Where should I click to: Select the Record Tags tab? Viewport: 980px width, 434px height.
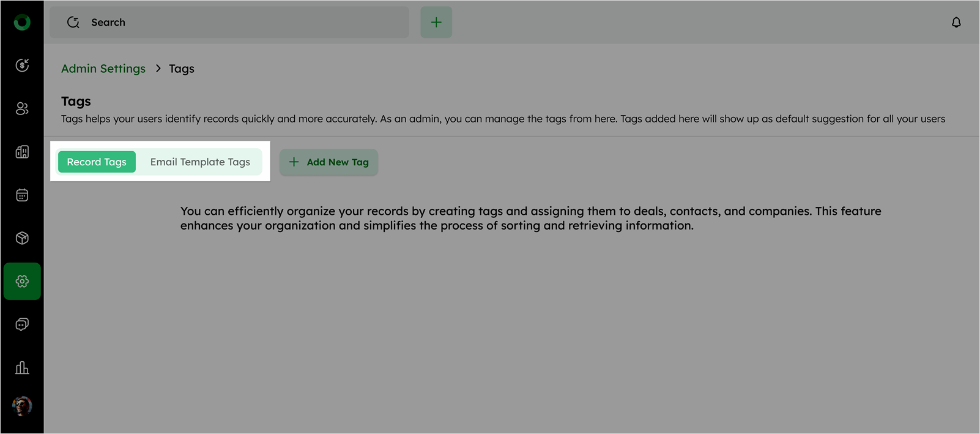97,162
